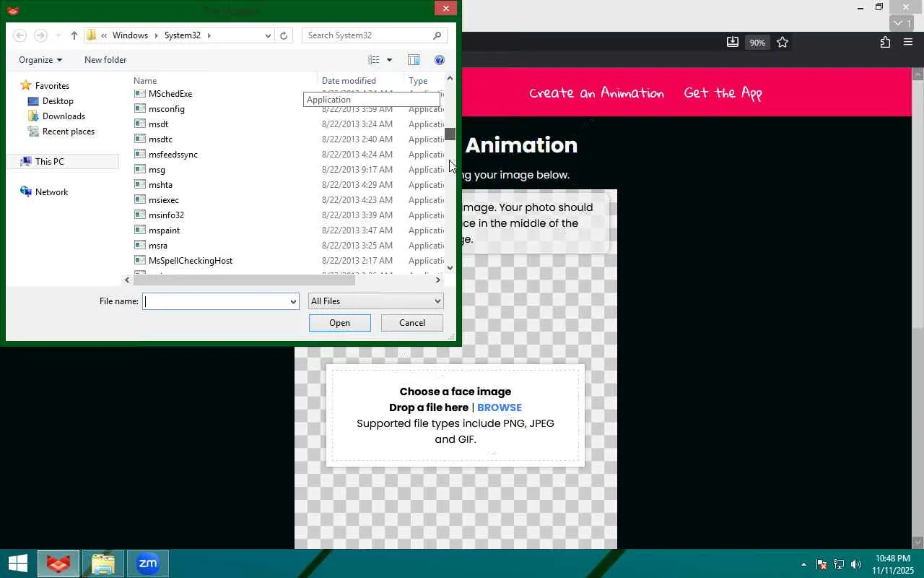This screenshot has height=578, width=924.
Task: Click the Open button
Action: pyautogui.click(x=340, y=323)
